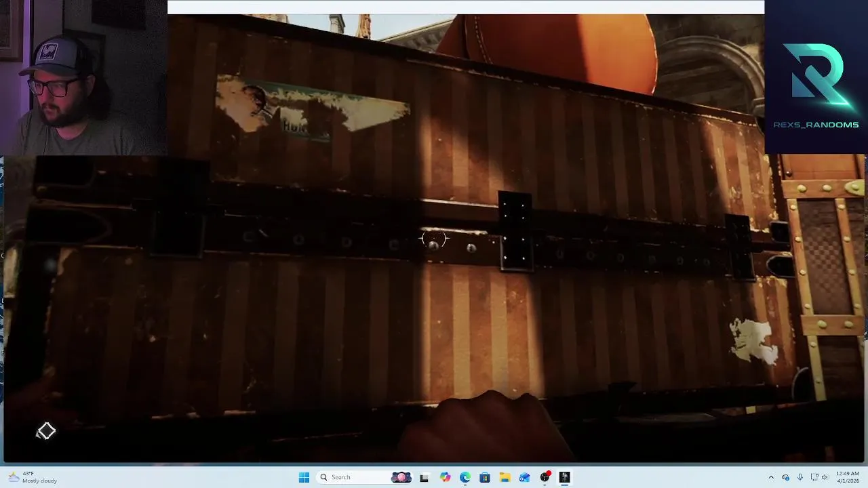Launch Copilot from the taskbar
Image resolution: width=868 pixels, height=488 pixels.
coord(445,477)
